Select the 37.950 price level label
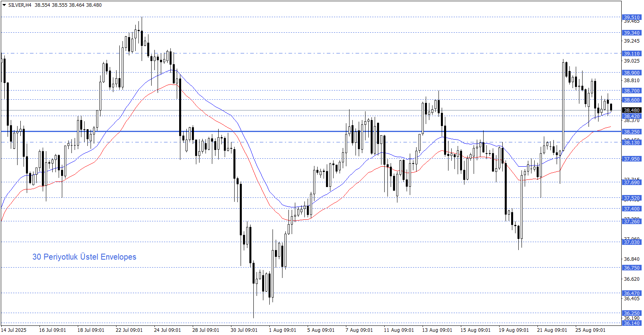Screen dimensions: 644x335 632,159
